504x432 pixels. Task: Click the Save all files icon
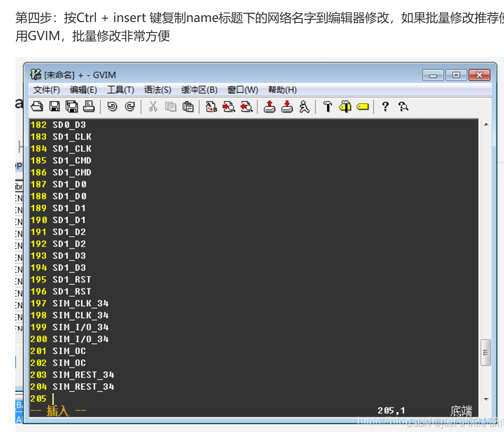pos(72,107)
